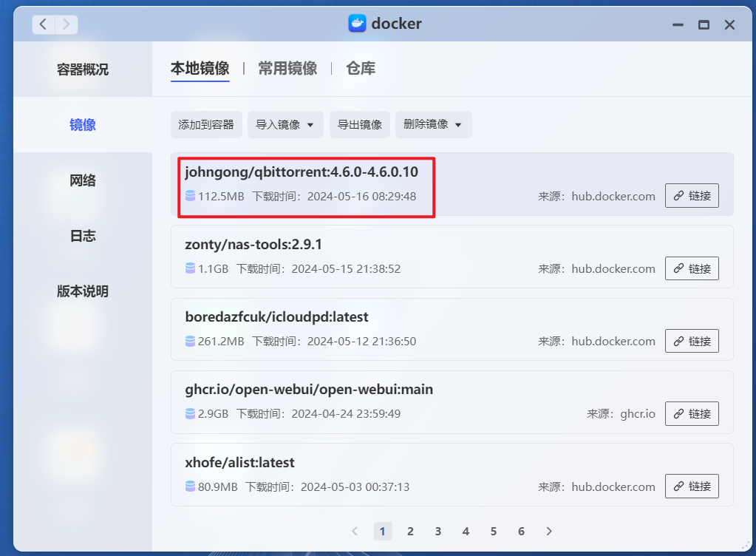Switch to the 仓库 tab

(361, 69)
